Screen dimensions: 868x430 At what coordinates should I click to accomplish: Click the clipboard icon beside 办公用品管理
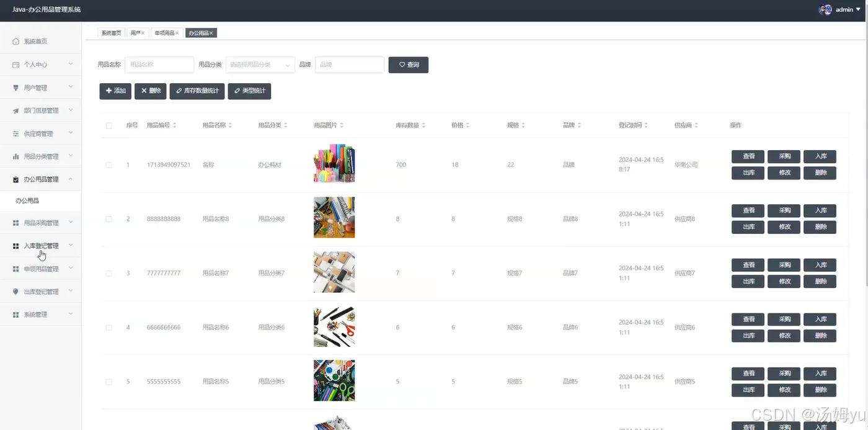[16, 179]
